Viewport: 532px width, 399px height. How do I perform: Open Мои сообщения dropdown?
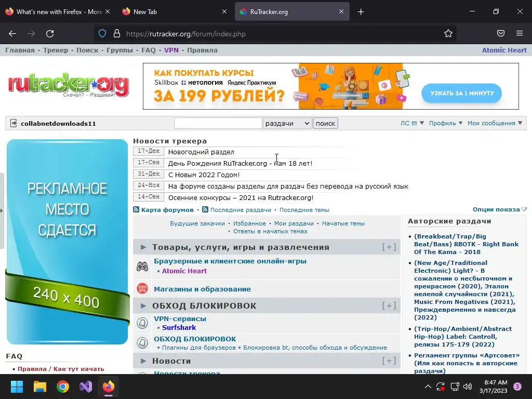point(495,123)
